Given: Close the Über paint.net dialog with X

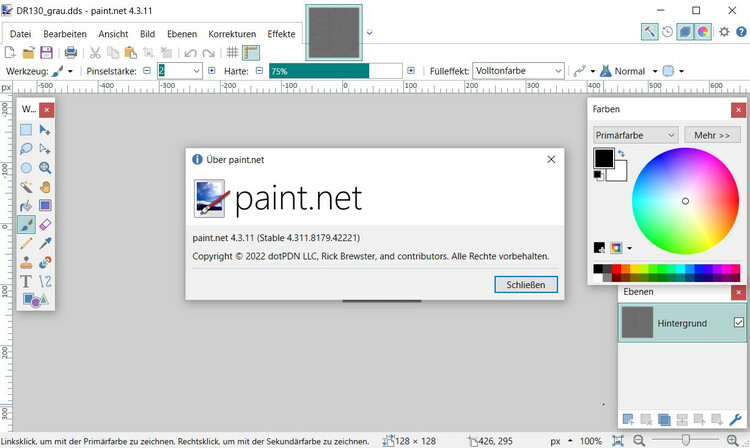Looking at the screenshot, I should coord(551,159).
